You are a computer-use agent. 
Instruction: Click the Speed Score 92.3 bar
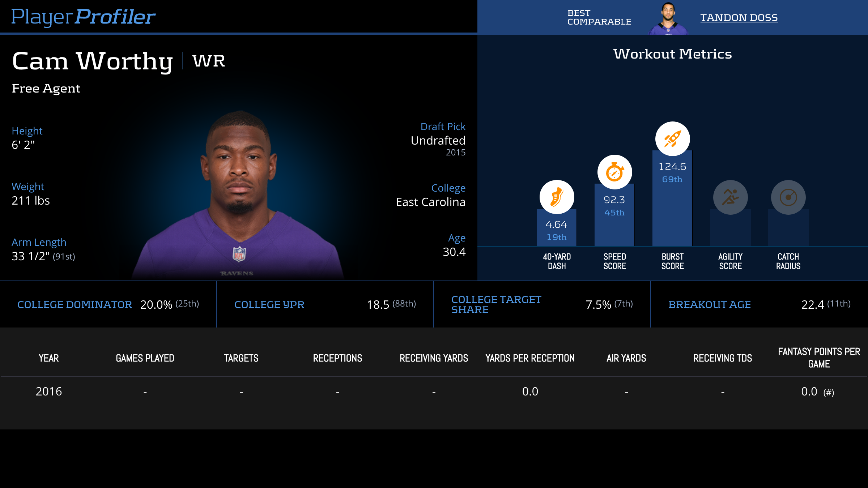614,224
